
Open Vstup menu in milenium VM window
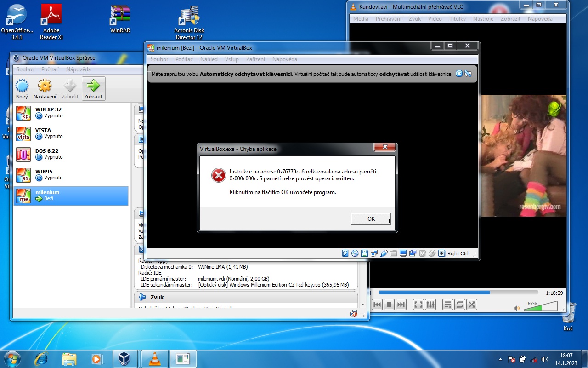(x=232, y=59)
